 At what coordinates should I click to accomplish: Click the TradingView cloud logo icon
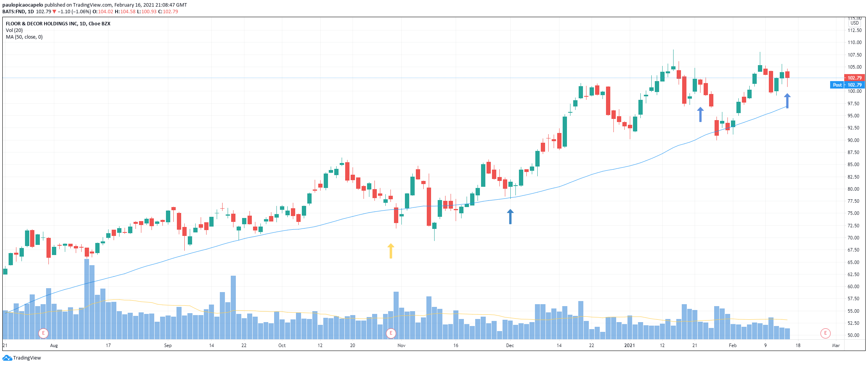coord(7,358)
